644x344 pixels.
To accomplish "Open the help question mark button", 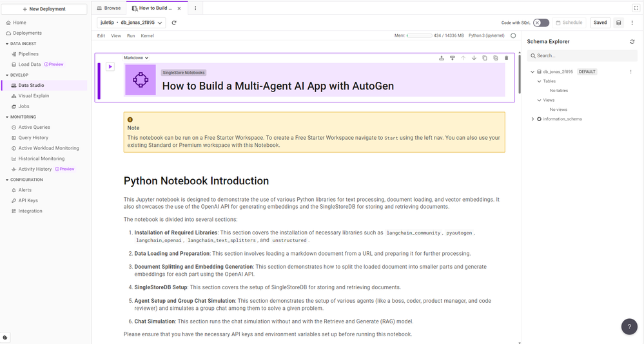I will [629, 327].
